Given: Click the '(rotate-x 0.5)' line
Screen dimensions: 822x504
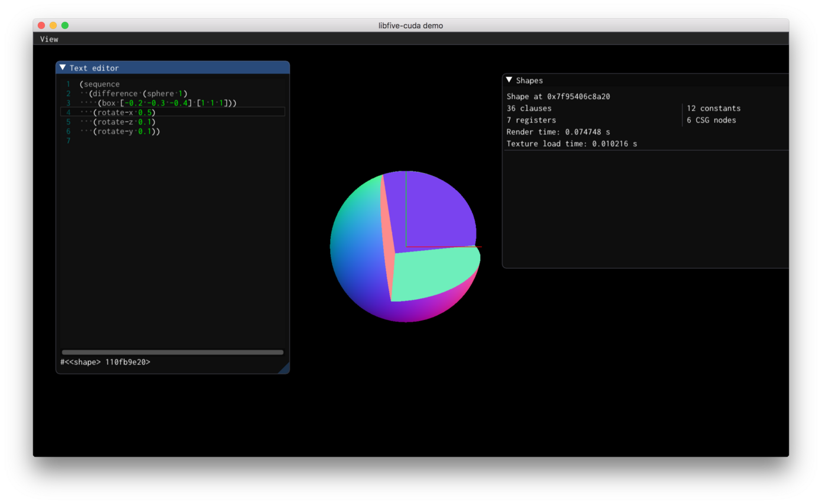Looking at the screenshot, I should [124, 112].
